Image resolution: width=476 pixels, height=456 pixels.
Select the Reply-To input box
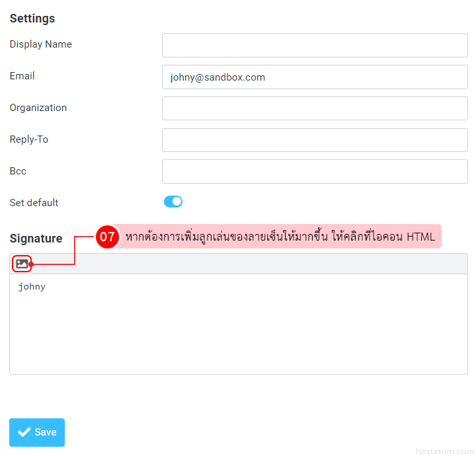[x=315, y=140]
